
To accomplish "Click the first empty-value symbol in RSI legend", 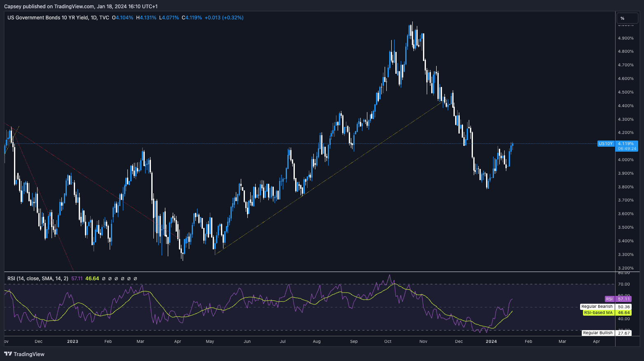I will (103, 279).
